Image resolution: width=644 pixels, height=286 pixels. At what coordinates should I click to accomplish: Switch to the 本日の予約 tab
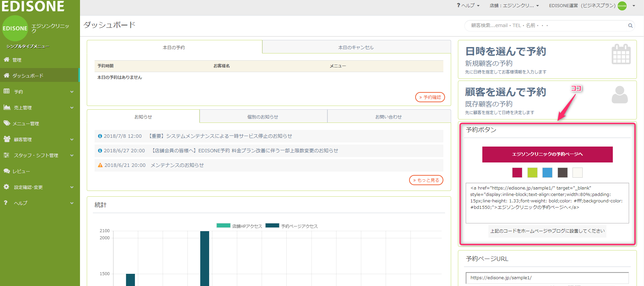(174, 47)
